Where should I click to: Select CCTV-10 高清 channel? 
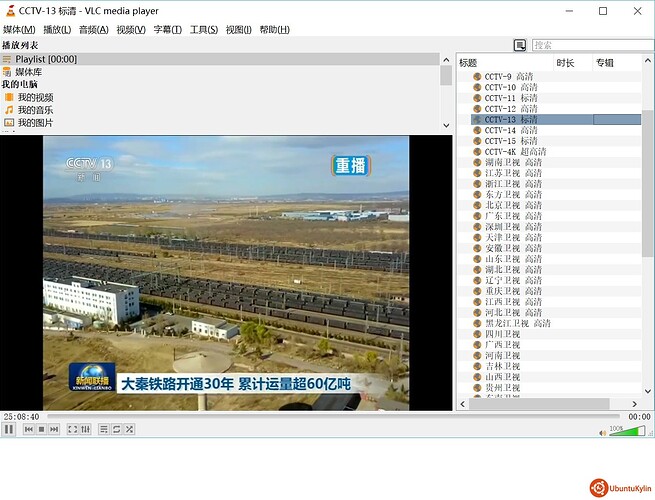coord(510,87)
